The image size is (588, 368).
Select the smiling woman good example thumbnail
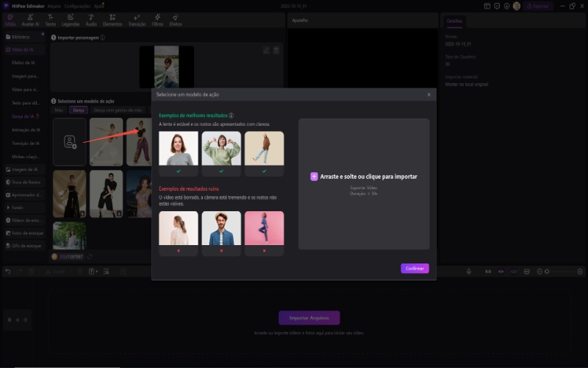(x=179, y=149)
